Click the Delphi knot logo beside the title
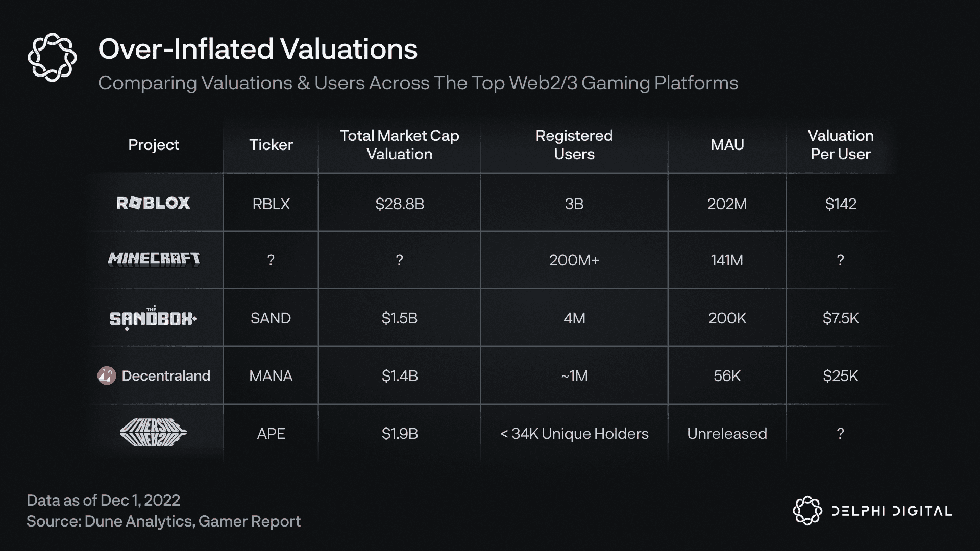This screenshot has width=980, height=551. (52, 57)
